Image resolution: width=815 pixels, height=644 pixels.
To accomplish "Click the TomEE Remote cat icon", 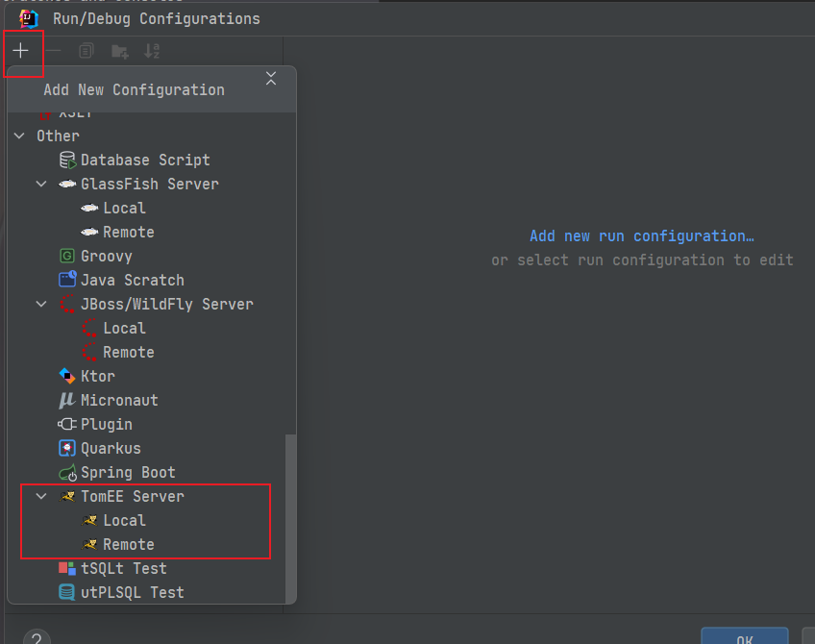I will coord(89,544).
